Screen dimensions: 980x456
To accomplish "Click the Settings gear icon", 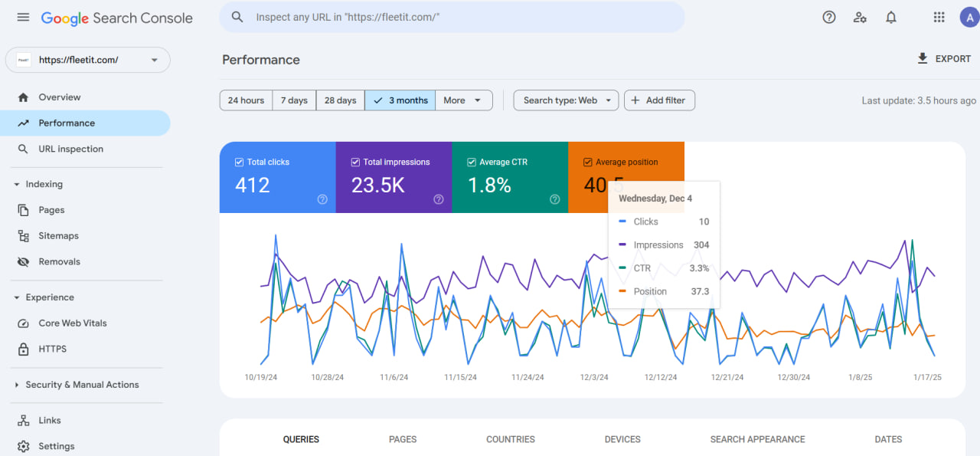I will [23, 446].
